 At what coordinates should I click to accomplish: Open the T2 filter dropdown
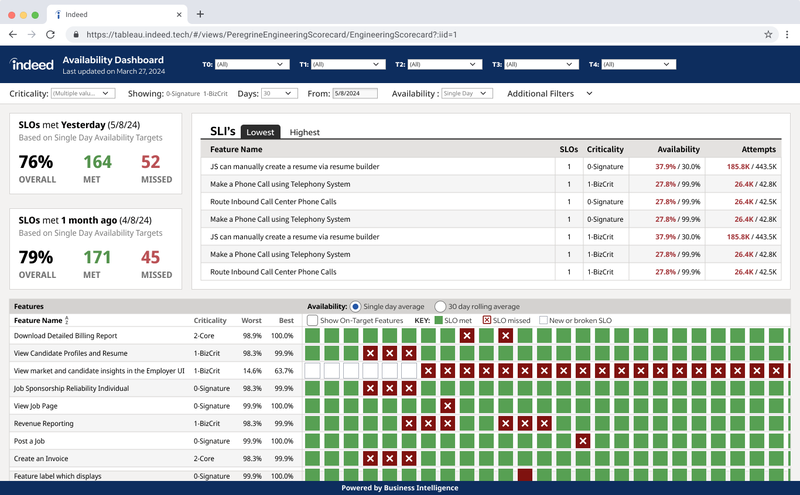tap(445, 64)
